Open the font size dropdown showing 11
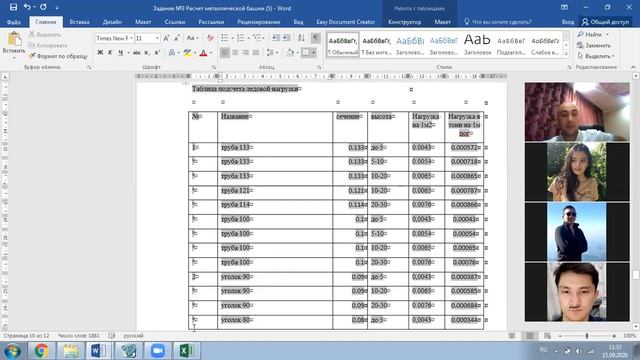Image resolution: width=640 pixels, height=360 pixels. (x=157, y=38)
